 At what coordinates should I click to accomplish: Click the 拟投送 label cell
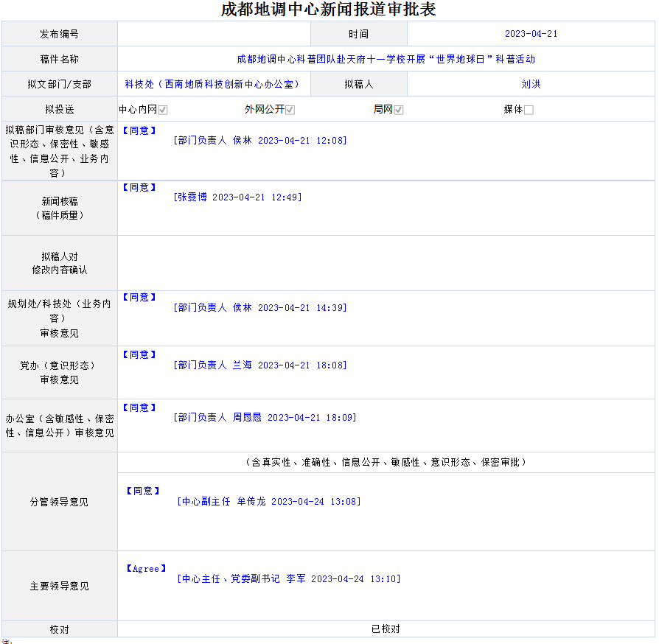[x=59, y=109]
